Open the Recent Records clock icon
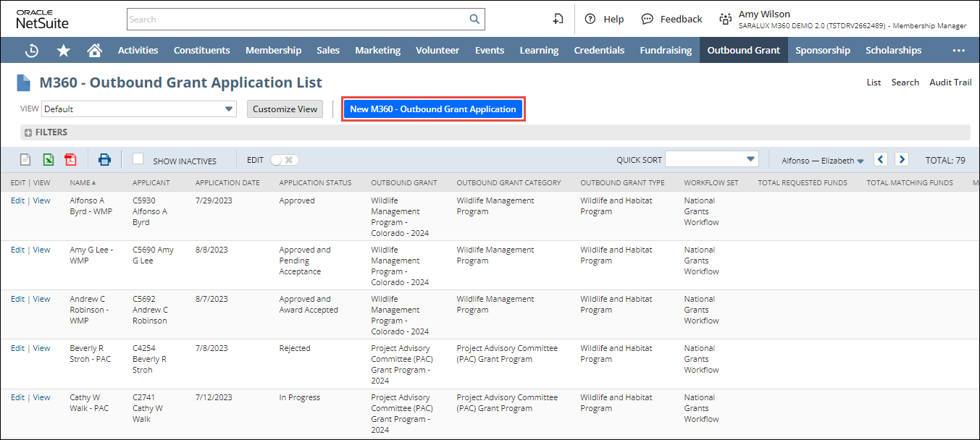Image resolution: width=980 pixels, height=440 pixels. [32, 51]
